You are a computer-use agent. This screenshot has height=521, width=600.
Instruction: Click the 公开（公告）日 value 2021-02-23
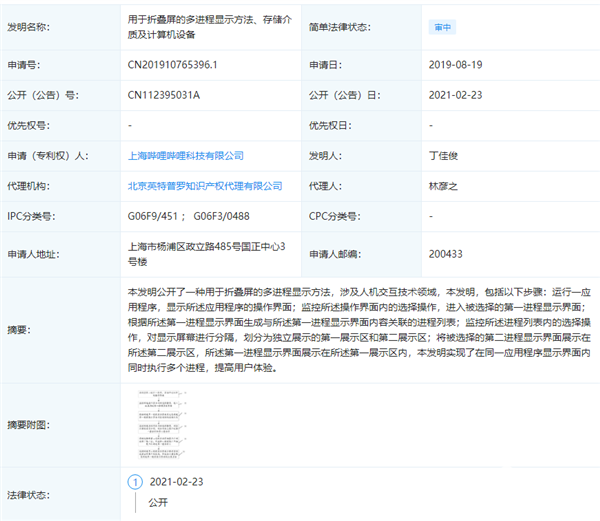coord(458,96)
